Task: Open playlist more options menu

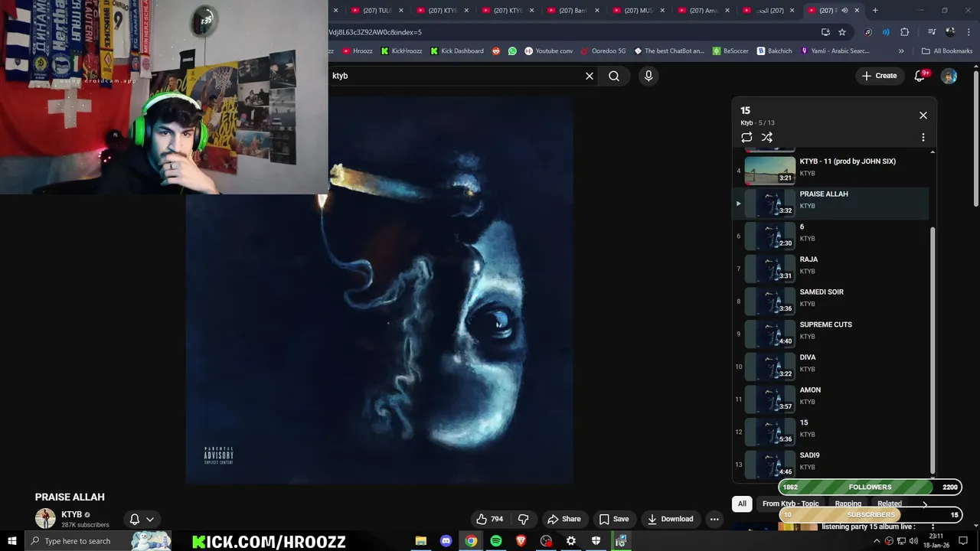Action: (x=923, y=137)
